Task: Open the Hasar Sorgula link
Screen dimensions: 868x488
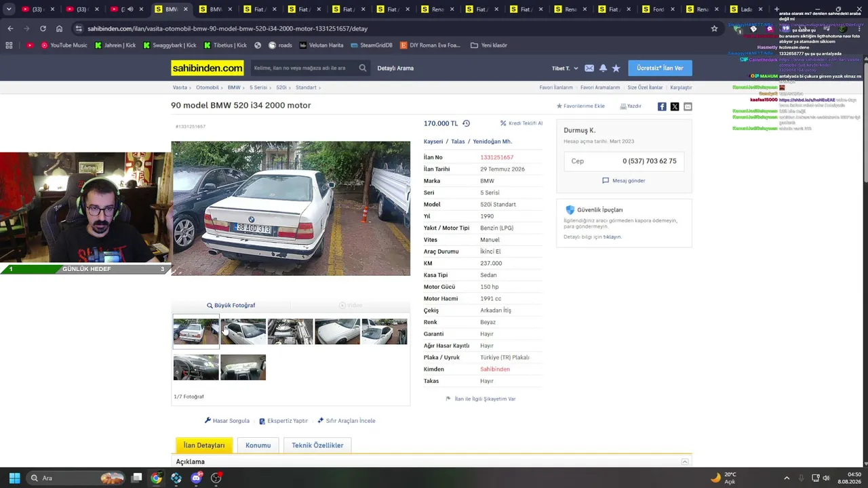Action: click(227, 421)
